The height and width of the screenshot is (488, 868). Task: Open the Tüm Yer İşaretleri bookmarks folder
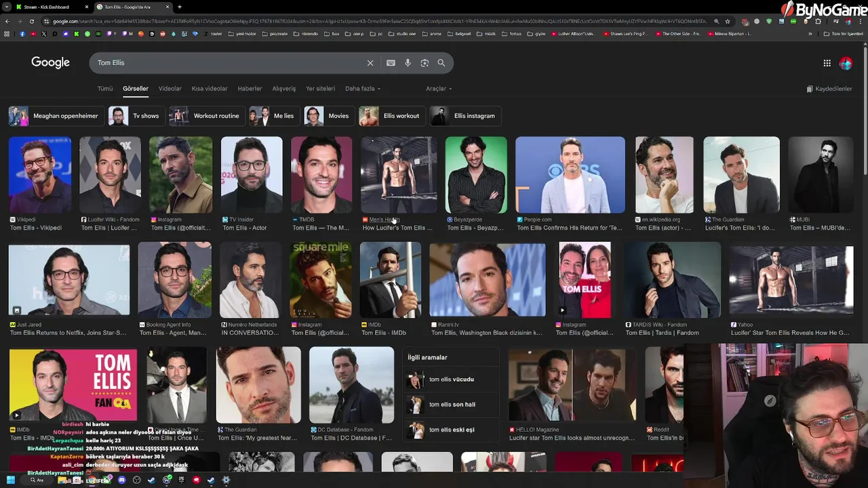click(x=844, y=33)
